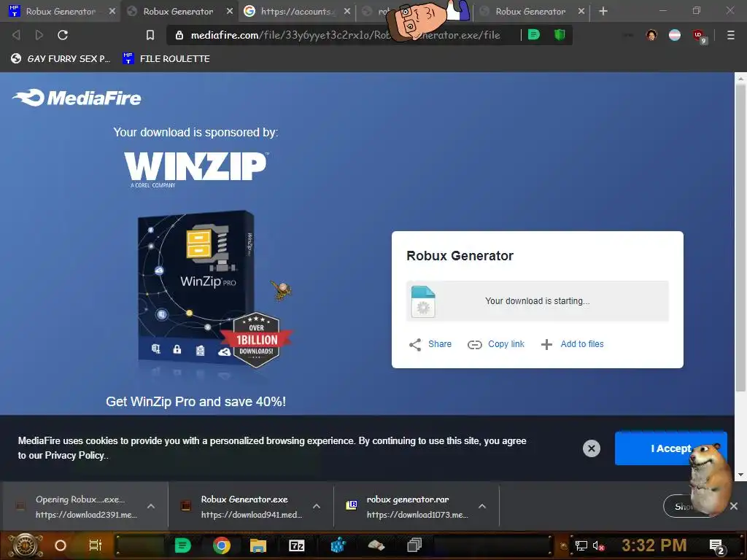The width and height of the screenshot is (747, 560).
Task: Open File Explorer from the taskbar
Action: 258,545
